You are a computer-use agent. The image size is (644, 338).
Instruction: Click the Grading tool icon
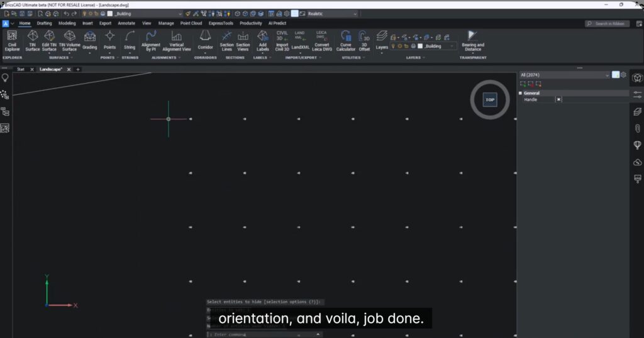90,41
